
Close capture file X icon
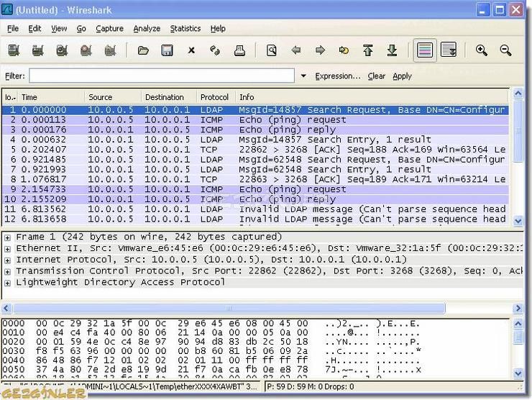191,50
